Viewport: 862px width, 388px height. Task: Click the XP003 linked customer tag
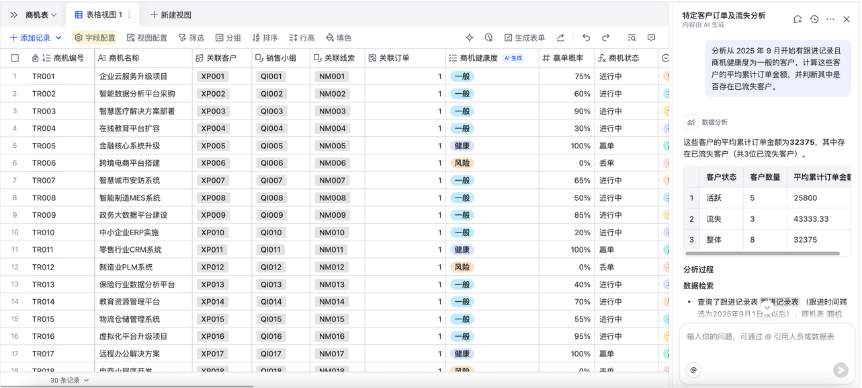point(213,111)
